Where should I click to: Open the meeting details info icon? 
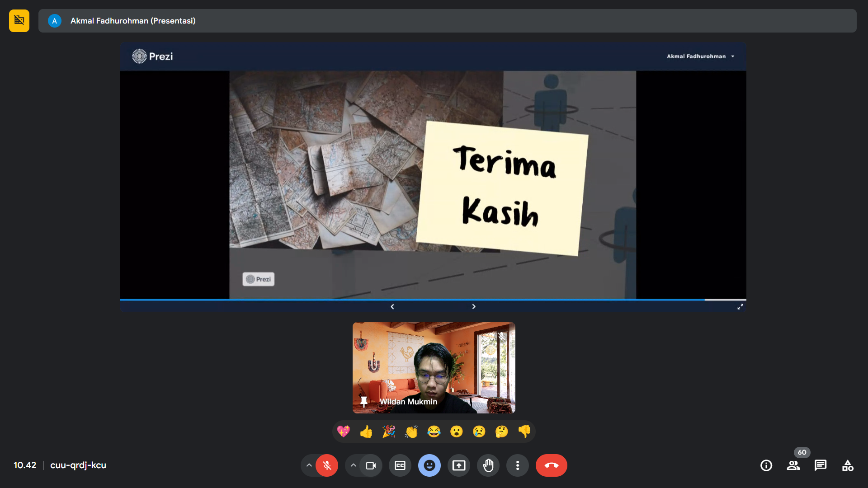click(766, 465)
